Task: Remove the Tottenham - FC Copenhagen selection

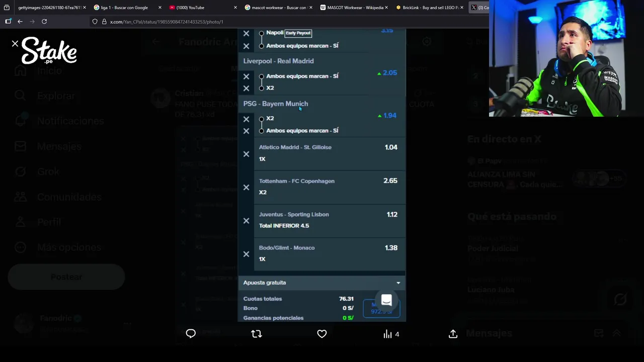Action: coord(246,187)
